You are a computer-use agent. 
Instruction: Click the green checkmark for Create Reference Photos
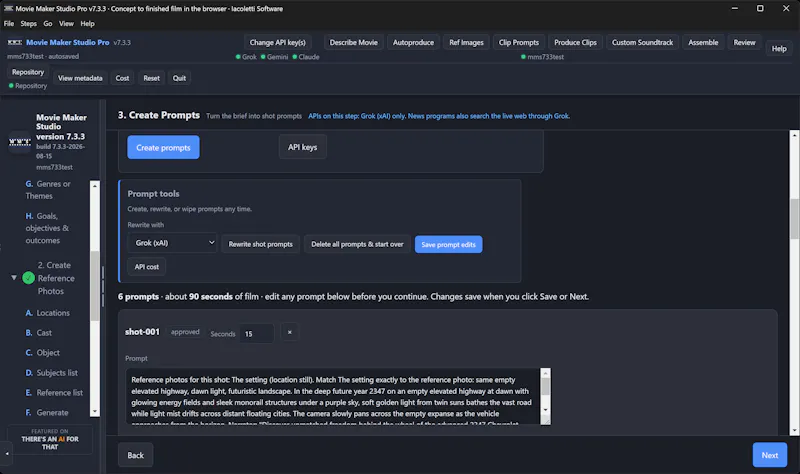pos(29,278)
